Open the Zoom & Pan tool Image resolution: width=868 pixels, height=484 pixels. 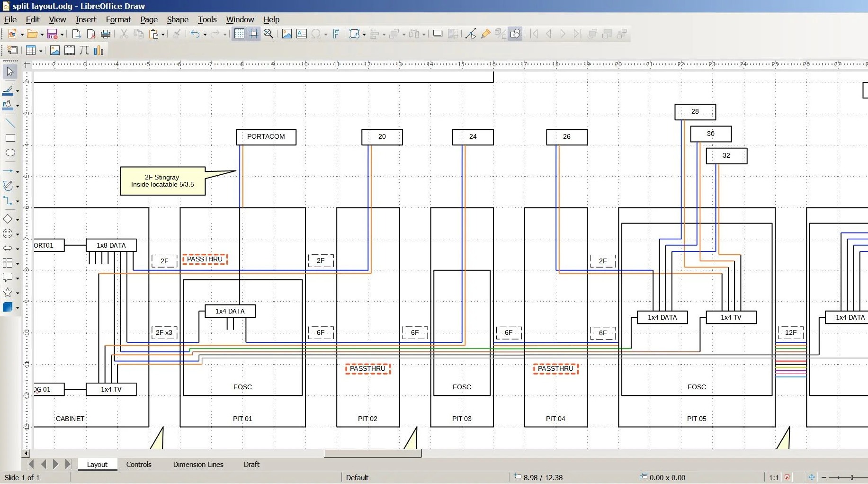click(x=268, y=34)
